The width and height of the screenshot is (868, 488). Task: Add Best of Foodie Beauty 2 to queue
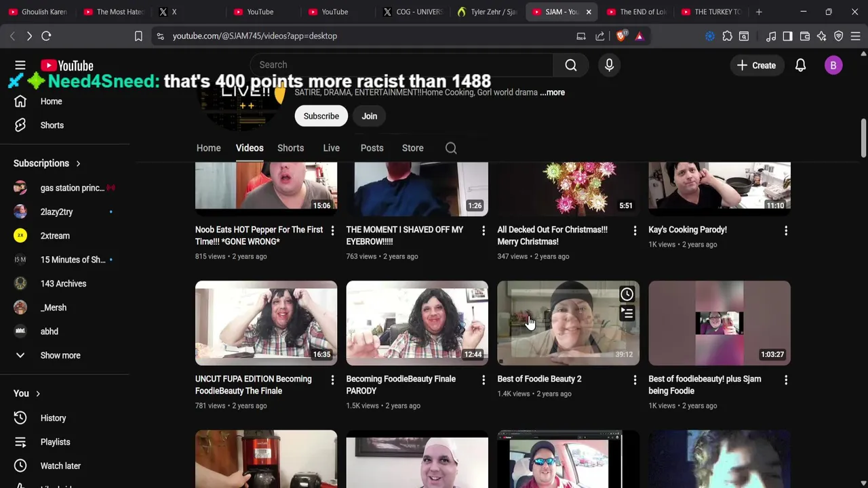(627, 313)
